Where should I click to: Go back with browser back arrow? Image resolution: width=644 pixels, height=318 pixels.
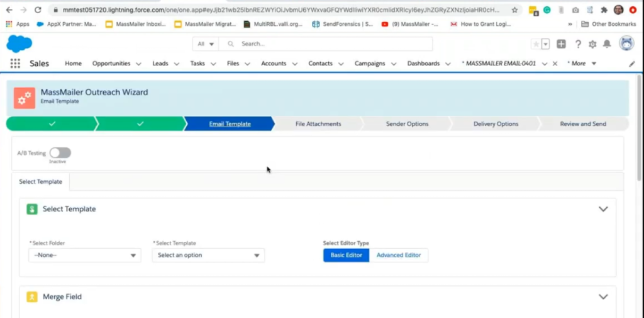click(x=9, y=10)
